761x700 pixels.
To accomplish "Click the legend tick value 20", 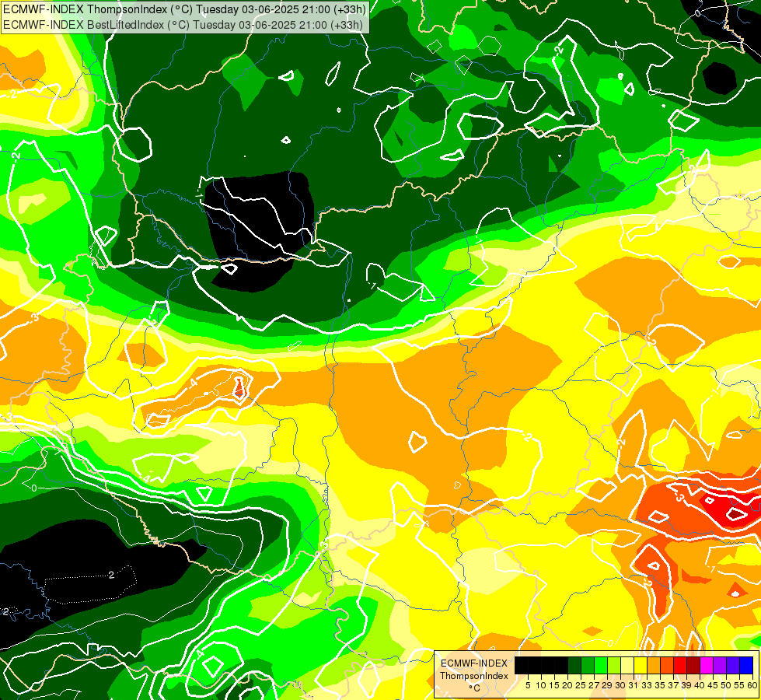I will (x=567, y=685).
